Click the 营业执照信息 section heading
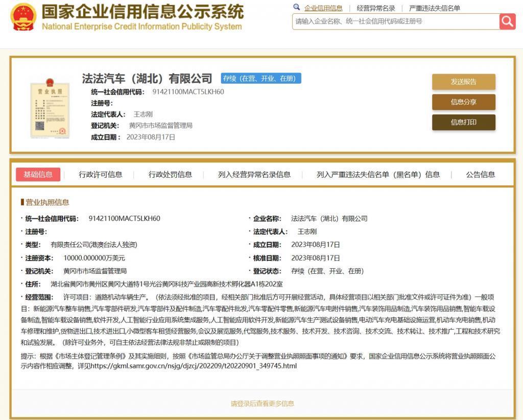The height and width of the screenshot is (420, 523). pos(47,202)
